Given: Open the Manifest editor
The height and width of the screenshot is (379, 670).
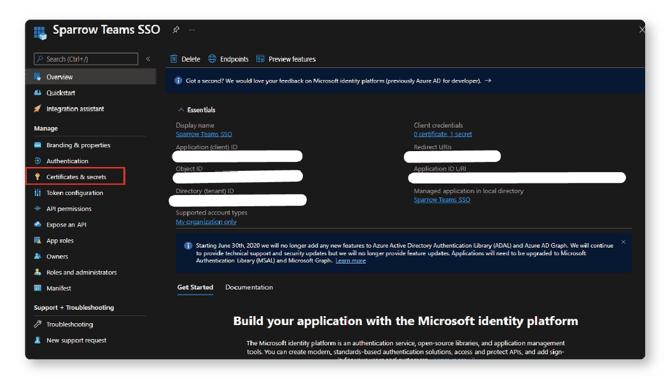Looking at the screenshot, I should 59,288.
